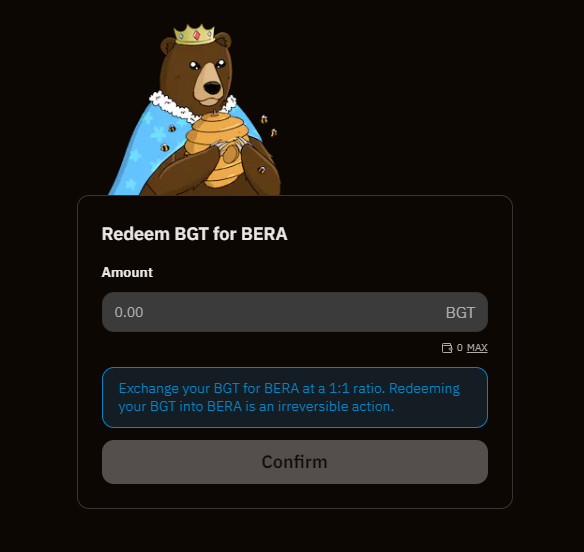584x552 pixels.
Task: Click the red gem on the crown
Action: [196, 36]
